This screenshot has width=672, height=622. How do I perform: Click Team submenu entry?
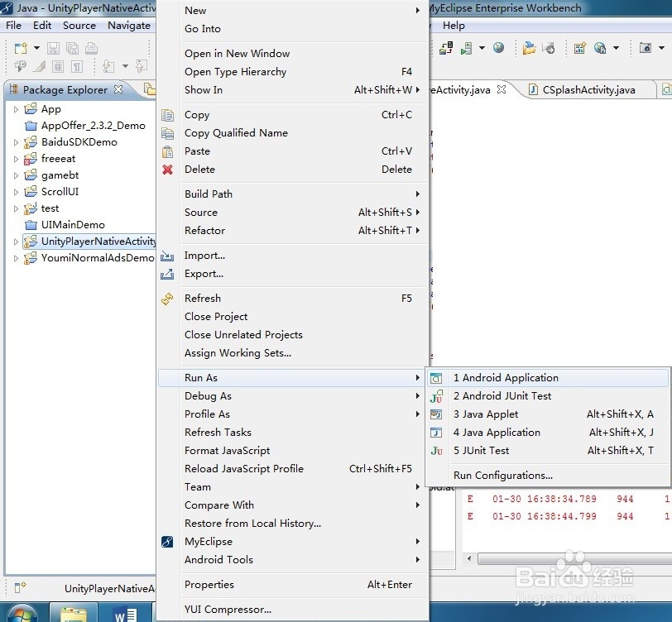tap(294, 487)
